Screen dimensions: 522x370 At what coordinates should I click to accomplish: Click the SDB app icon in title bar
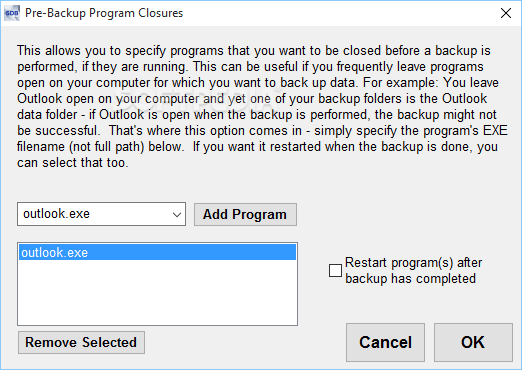12,13
